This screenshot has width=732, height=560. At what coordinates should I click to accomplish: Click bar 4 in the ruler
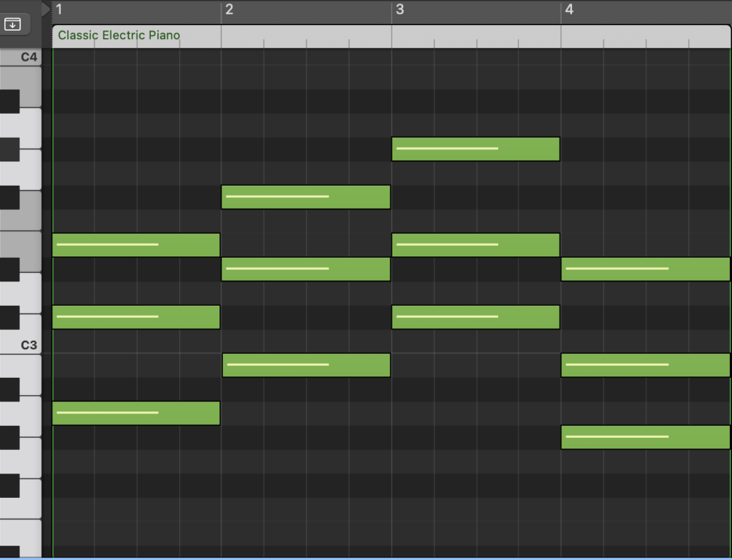[569, 9]
